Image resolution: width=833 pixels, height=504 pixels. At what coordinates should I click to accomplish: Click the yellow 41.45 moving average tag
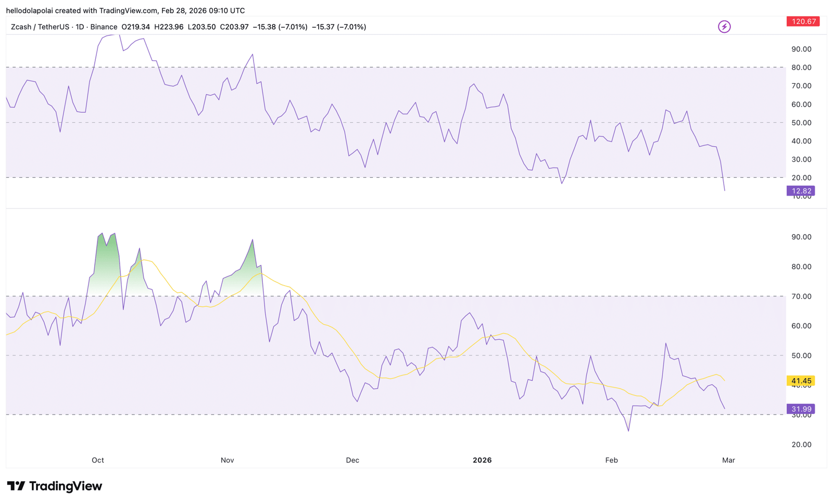coord(801,381)
